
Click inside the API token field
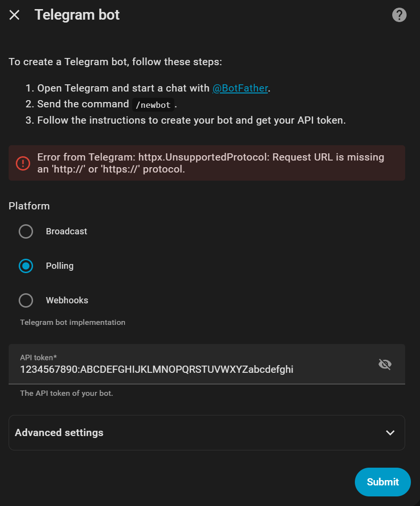(x=192, y=369)
